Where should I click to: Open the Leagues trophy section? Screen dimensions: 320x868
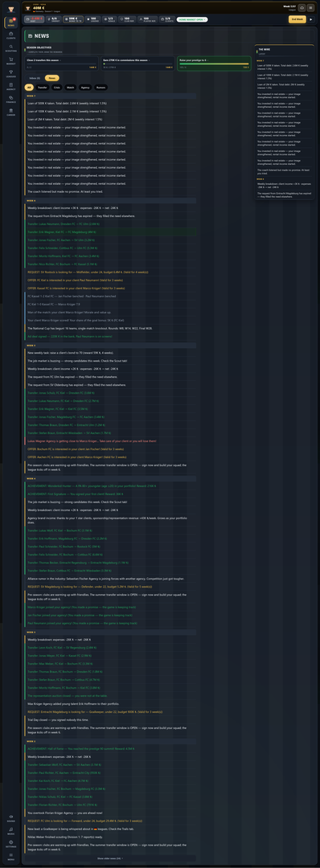[x=10, y=74]
